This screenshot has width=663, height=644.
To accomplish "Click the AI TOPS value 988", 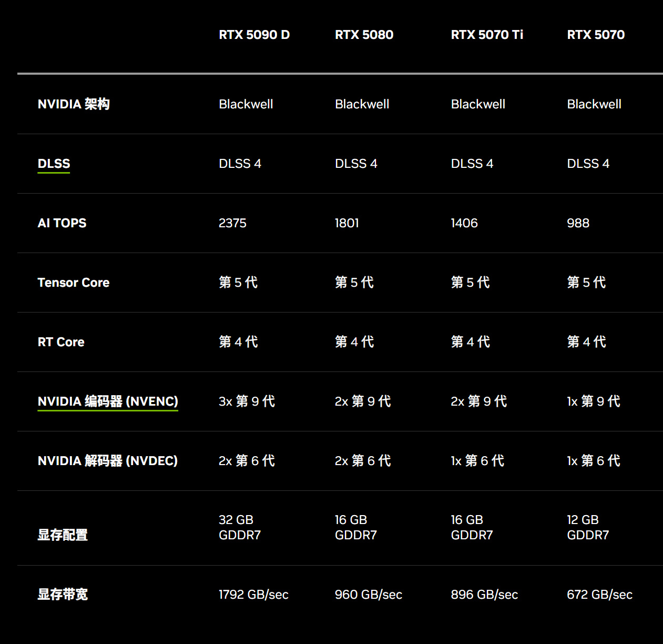I will pyautogui.click(x=578, y=223).
